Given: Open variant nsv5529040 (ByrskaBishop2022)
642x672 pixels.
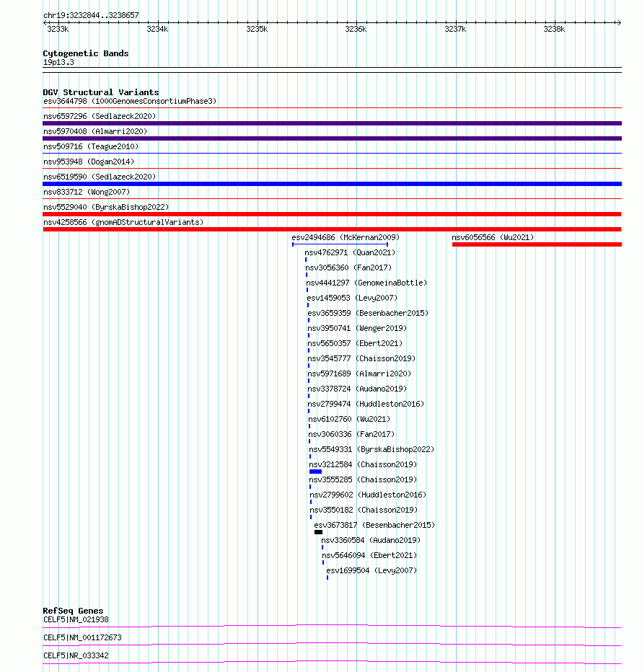Looking at the screenshot, I should click(106, 208).
